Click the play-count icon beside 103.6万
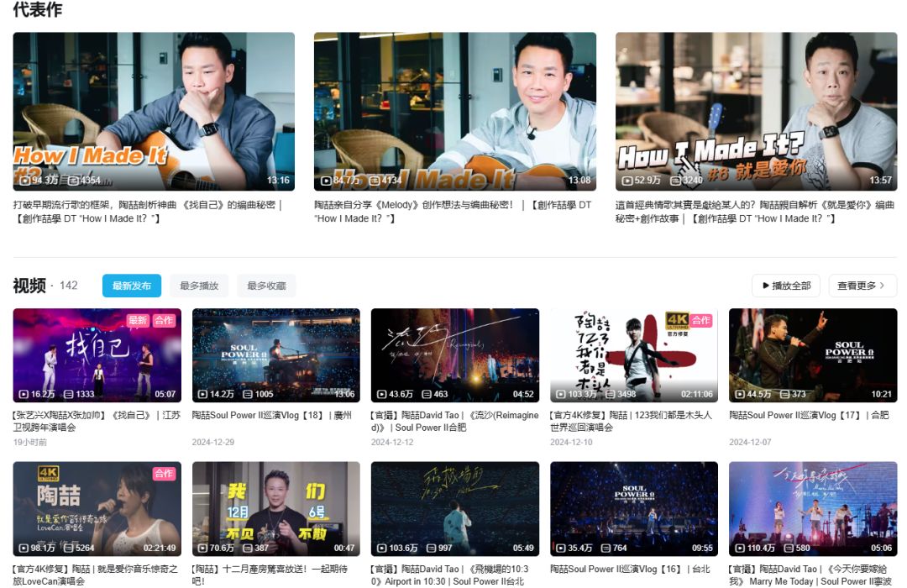 coord(382,548)
